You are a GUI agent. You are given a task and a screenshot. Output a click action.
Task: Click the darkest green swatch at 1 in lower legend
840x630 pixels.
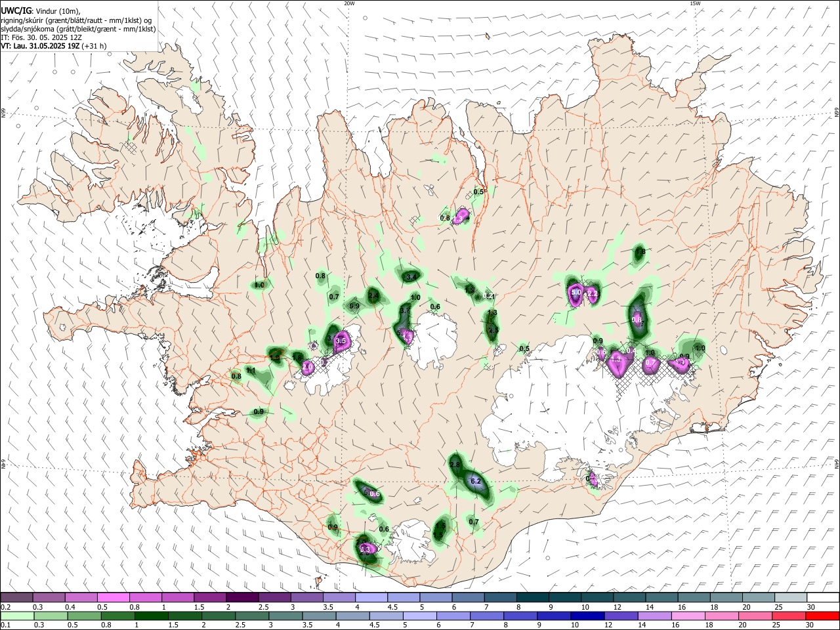[151, 616]
